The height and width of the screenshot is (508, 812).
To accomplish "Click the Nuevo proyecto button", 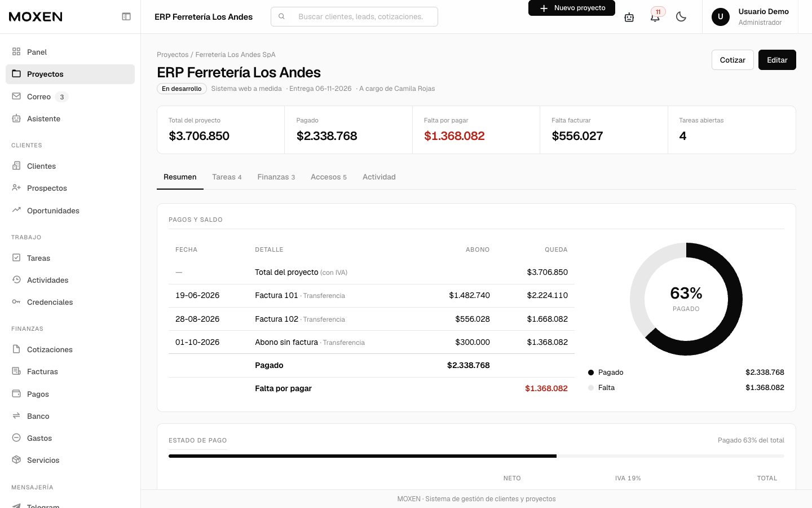I will tap(572, 8).
